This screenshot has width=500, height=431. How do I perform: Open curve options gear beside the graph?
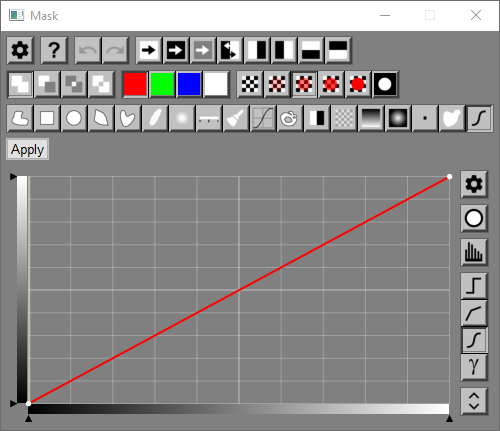click(x=474, y=184)
